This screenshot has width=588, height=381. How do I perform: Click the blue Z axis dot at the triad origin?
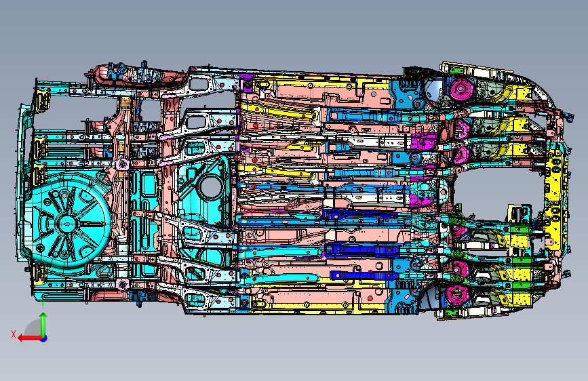(x=44, y=338)
